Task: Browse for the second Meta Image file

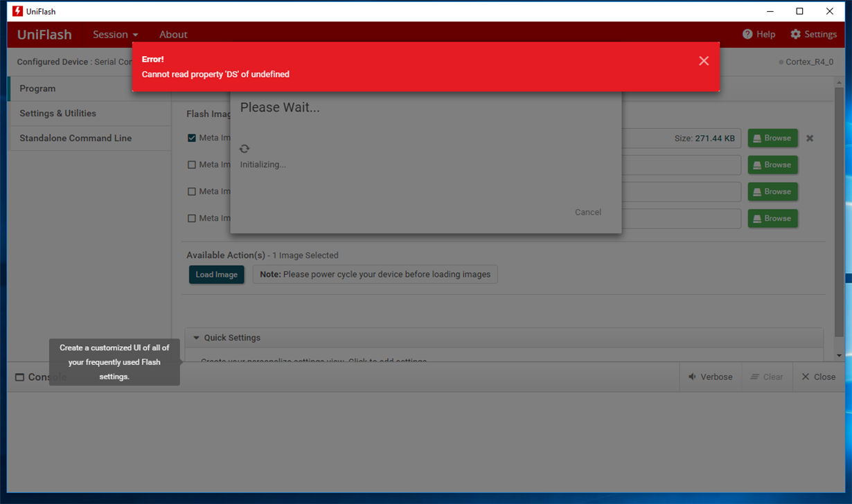Action: coord(772,165)
